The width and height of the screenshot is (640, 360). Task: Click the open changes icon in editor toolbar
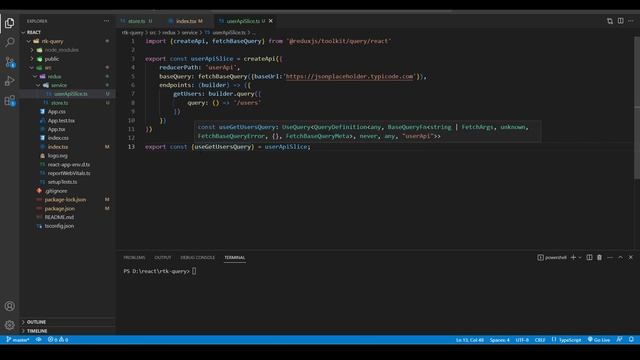609,21
